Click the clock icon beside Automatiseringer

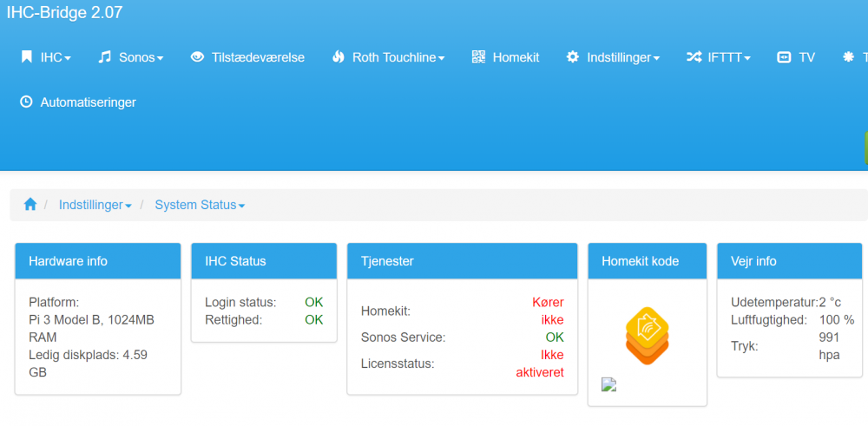tap(26, 102)
